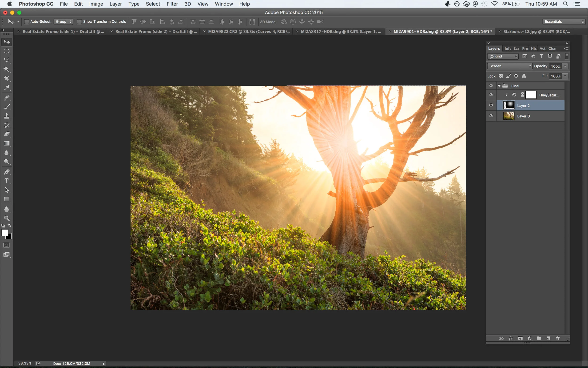This screenshot has height=368, width=588.
Task: Select the Clone Stamp tool
Action: pos(7,116)
